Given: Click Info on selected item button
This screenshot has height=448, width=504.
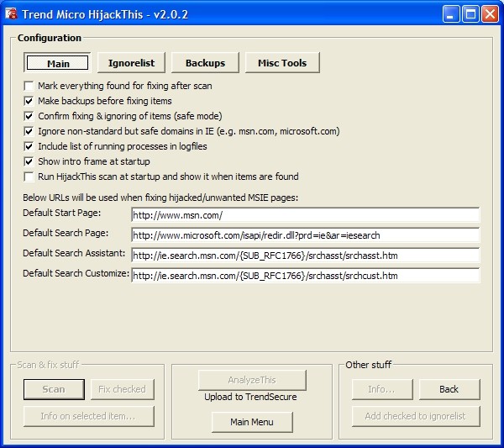Looking at the screenshot, I should point(89,416).
